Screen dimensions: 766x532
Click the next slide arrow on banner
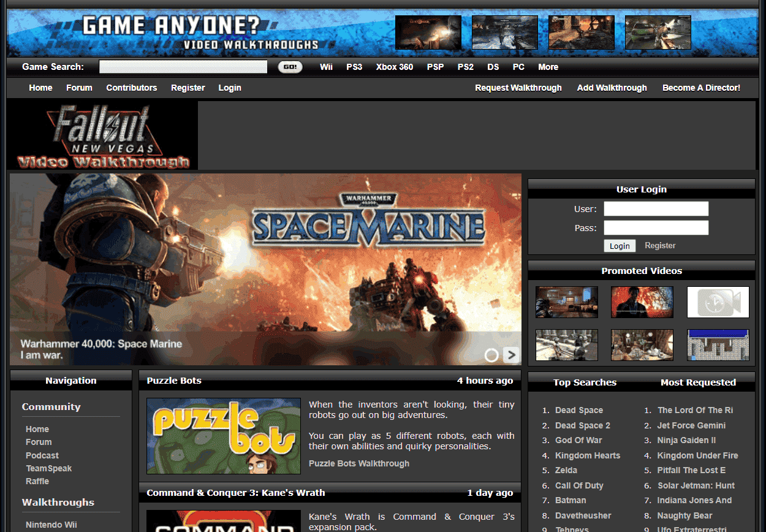[510, 355]
